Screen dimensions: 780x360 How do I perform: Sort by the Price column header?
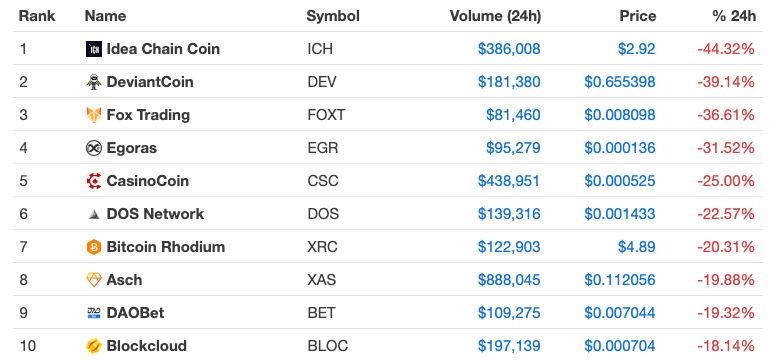tap(638, 16)
